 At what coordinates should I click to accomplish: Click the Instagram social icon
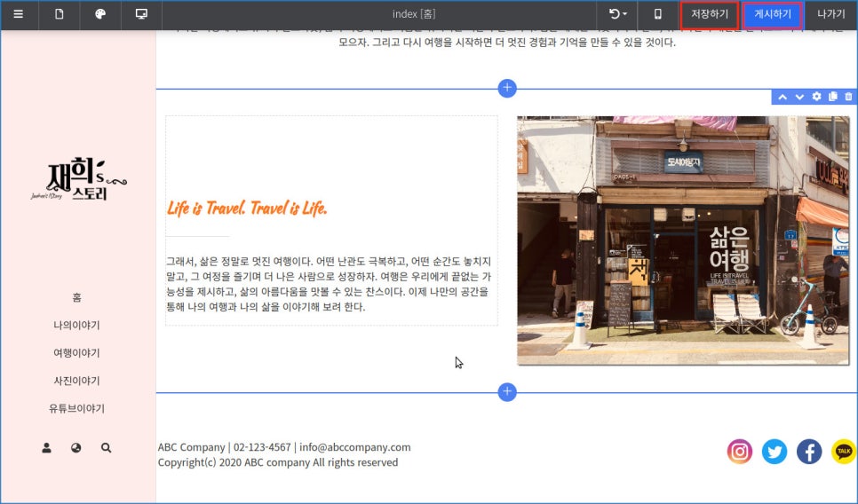739,452
